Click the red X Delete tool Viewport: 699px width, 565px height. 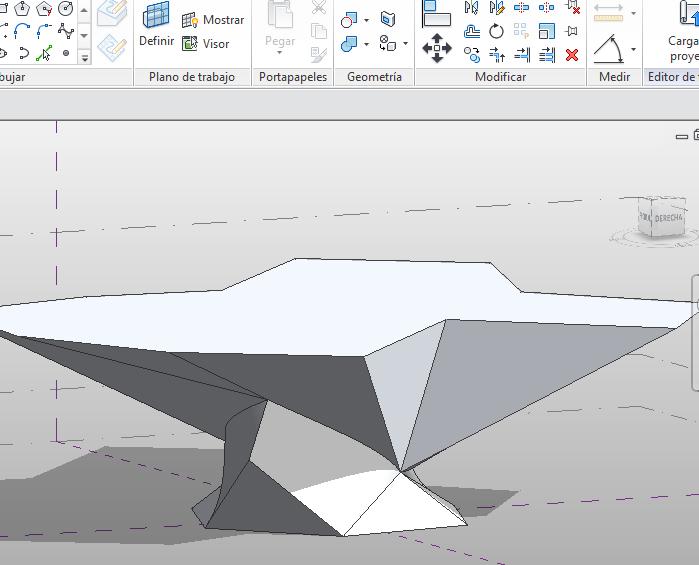coord(572,55)
